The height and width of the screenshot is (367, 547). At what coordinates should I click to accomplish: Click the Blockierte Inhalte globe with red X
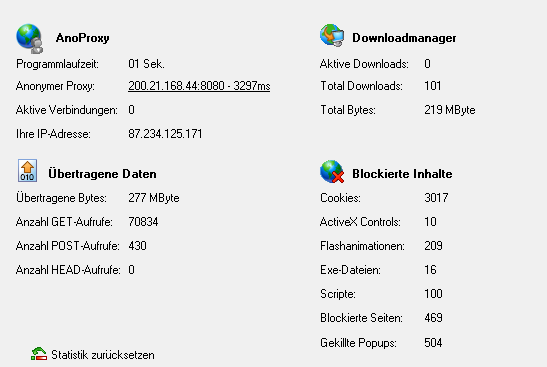[332, 171]
